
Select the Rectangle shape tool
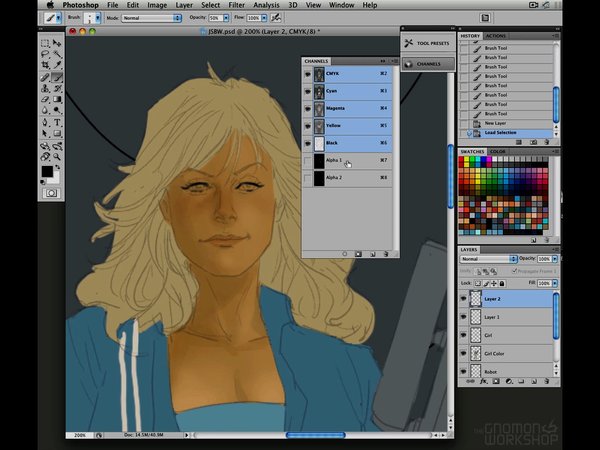coord(57,134)
